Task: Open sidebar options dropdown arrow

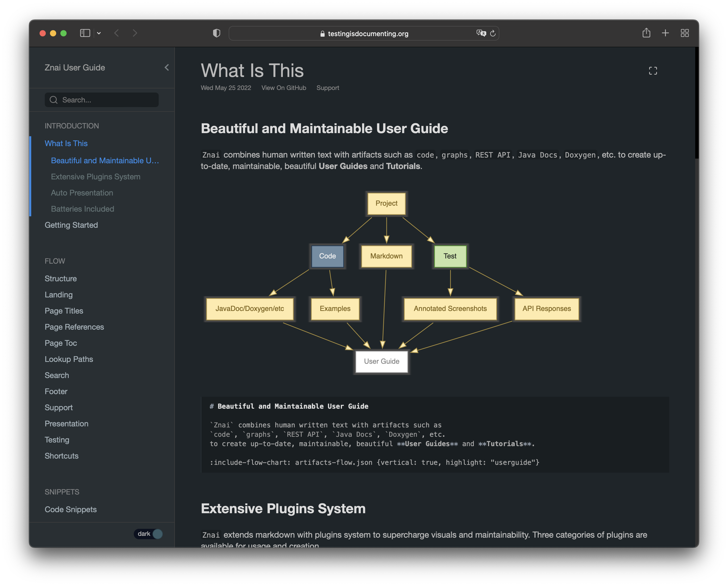Action: 99,33
